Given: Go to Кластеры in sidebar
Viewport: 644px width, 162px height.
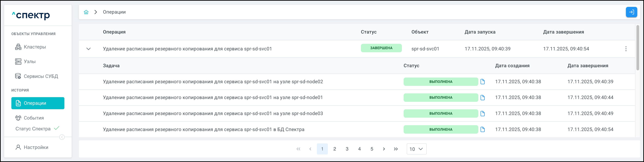Looking at the screenshot, I should 35,47.
